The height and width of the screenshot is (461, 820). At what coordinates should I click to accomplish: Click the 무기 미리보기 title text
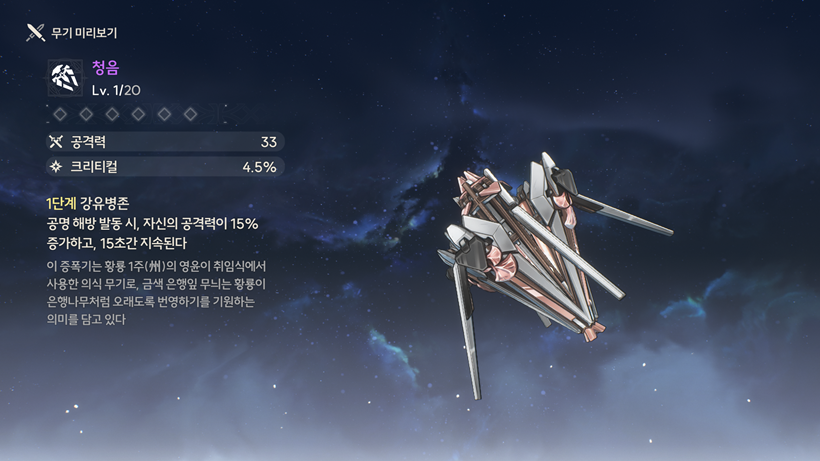click(84, 33)
